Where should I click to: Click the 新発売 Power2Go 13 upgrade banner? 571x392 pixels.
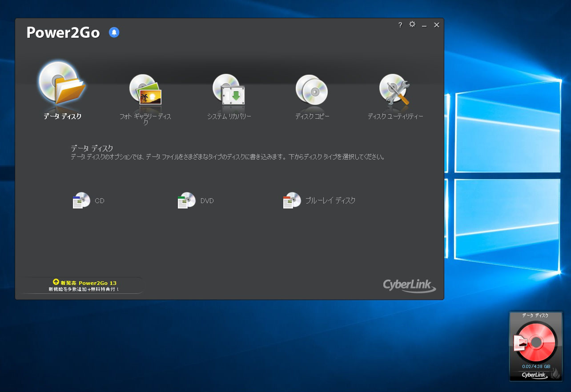coord(84,285)
